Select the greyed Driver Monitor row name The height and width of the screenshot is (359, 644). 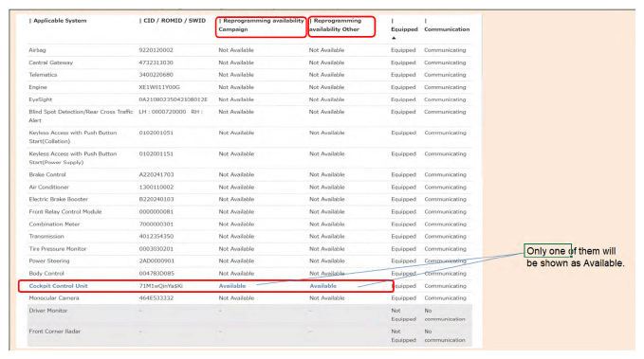(x=48, y=311)
